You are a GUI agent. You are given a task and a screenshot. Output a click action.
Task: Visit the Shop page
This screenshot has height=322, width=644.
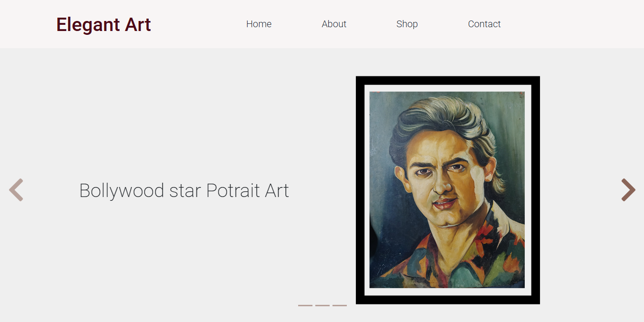407,24
